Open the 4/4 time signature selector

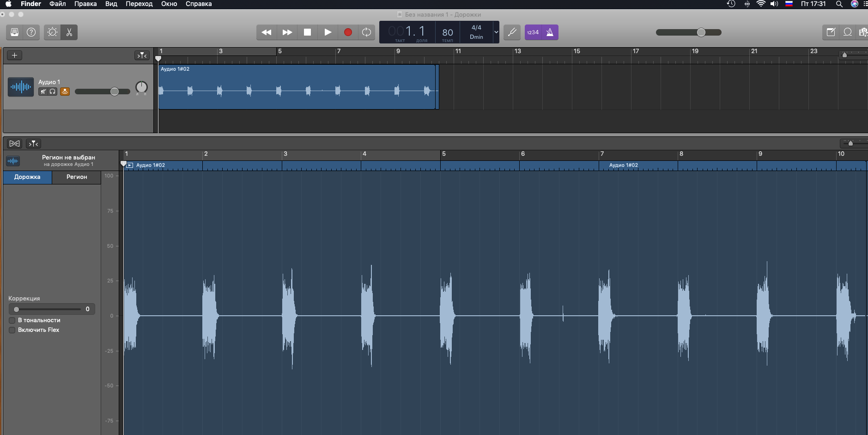click(x=476, y=28)
